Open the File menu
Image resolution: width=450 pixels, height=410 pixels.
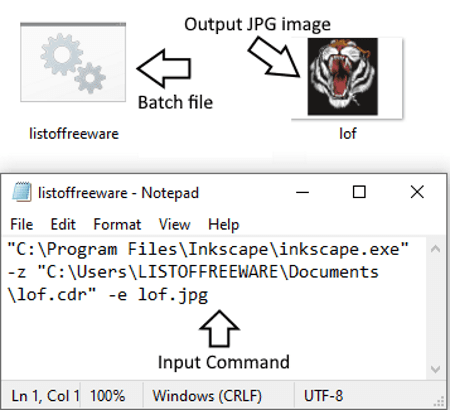click(x=22, y=224)
